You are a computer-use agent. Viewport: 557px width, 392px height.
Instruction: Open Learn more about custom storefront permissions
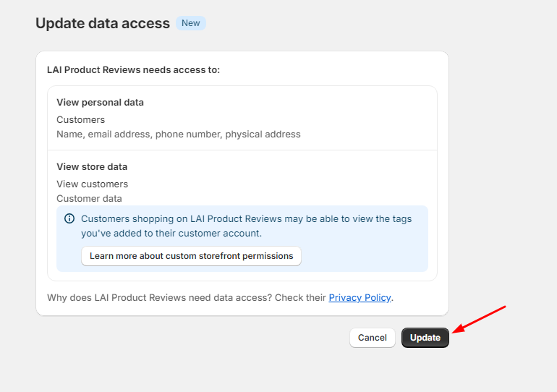click(x=191, y=256)
